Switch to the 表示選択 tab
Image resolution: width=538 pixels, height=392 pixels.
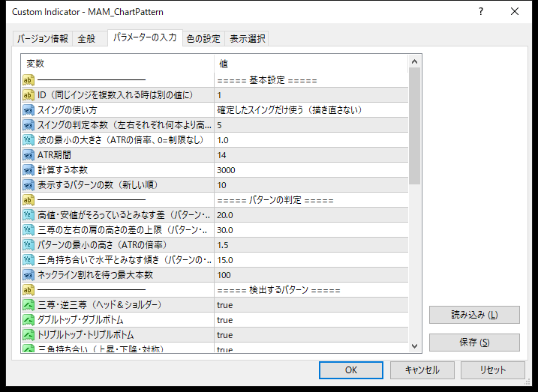point(247,38)
